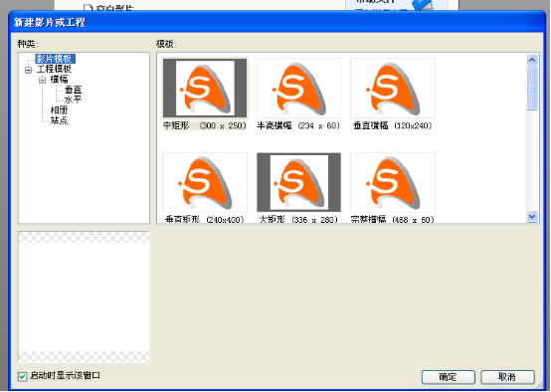
Task: Open the 相册 category
Action: point(59,110)
